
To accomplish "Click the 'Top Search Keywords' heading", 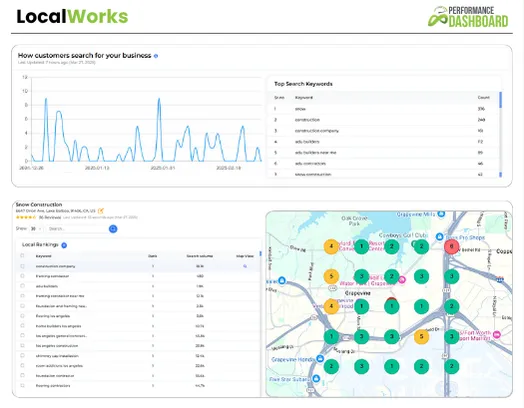I will click(x=303, y=84).
